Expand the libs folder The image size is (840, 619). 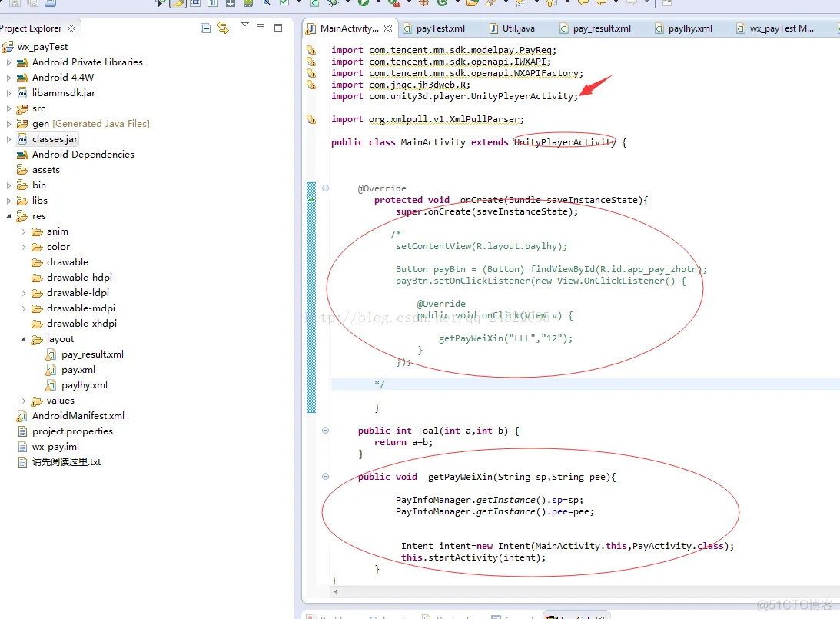[x=8, y=201]
